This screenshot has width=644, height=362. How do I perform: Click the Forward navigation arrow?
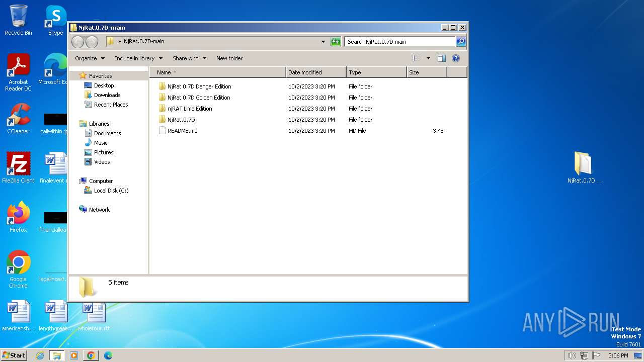[x=92, y=42]
